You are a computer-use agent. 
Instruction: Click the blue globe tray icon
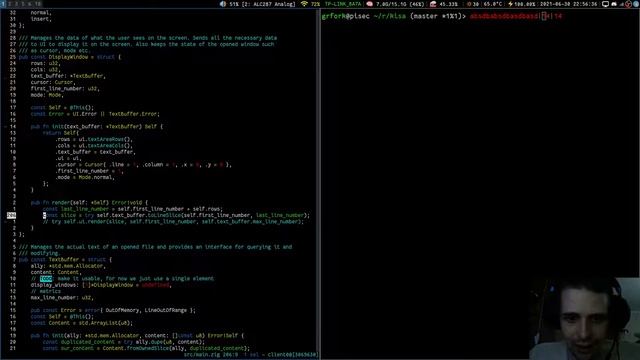636,4
